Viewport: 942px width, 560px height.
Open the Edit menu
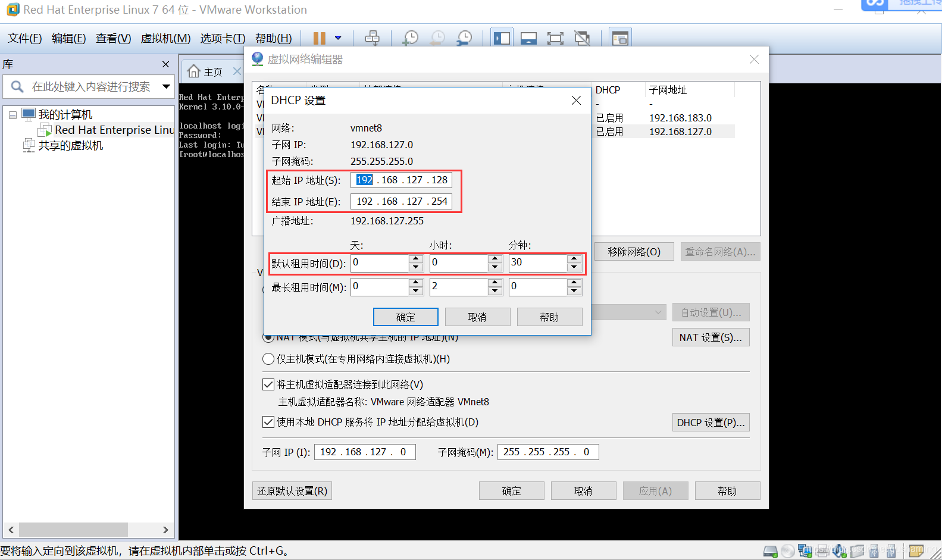pyautogui.click(x=68, y=39)
